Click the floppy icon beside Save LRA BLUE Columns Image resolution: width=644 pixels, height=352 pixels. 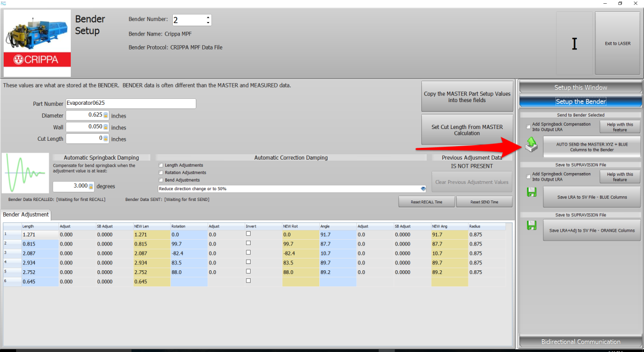532,192
